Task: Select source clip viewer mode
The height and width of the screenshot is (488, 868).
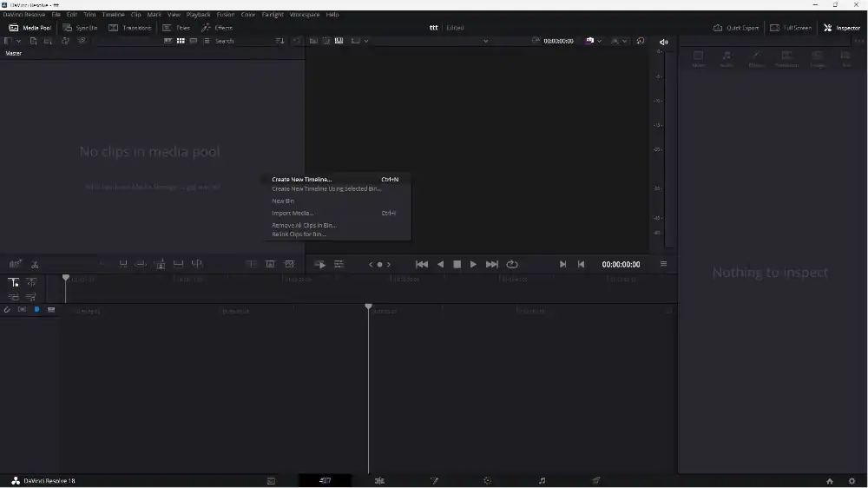Action: coord(313,41)
